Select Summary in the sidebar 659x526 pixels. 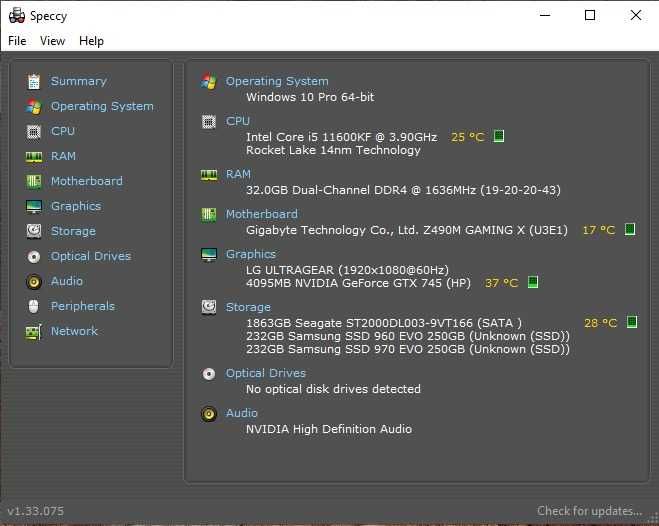click(x=79, y=81)
